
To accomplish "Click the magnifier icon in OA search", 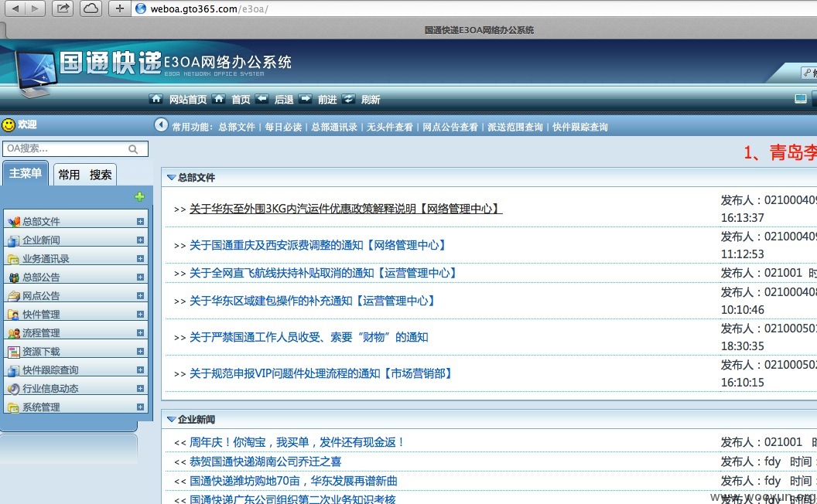I will pos(133,149).
